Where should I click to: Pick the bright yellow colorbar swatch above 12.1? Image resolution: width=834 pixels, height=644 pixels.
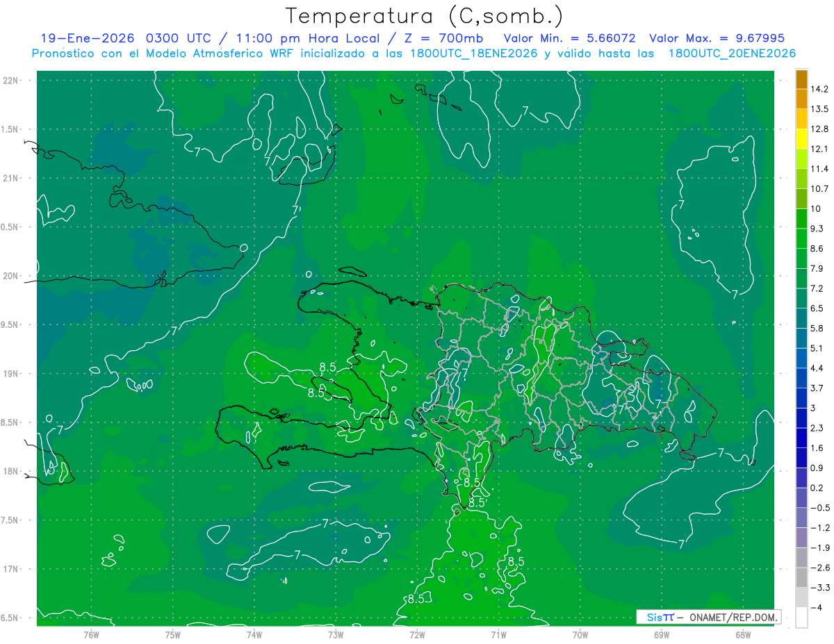(801, 139)
